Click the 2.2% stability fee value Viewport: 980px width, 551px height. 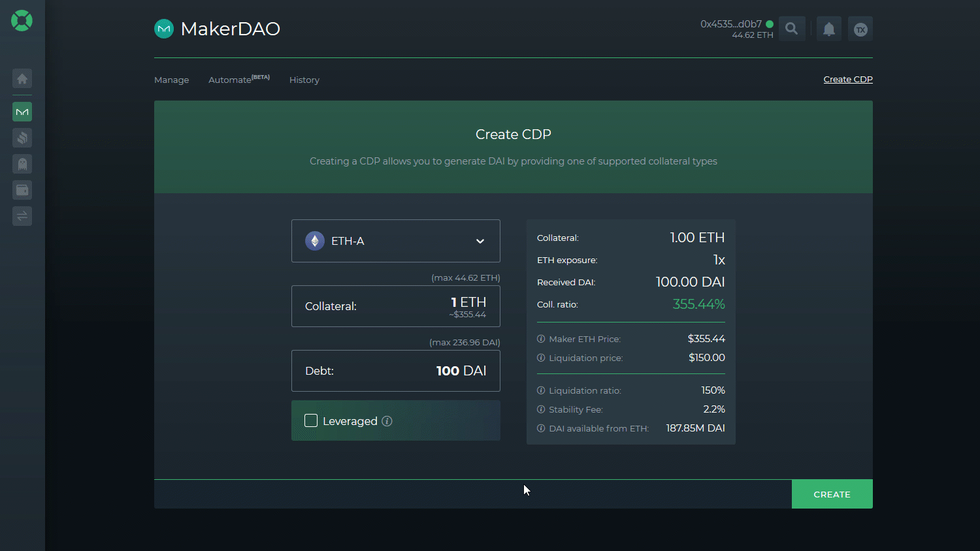tap(714, 409)
